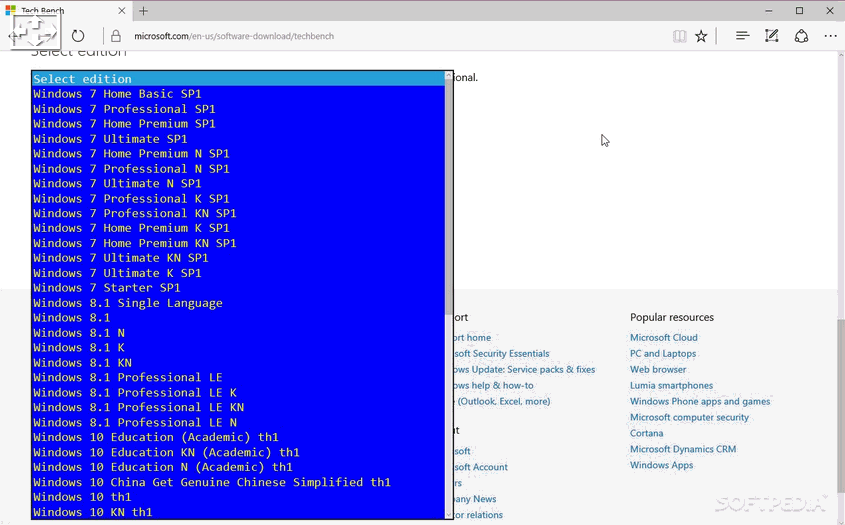Pick Windows 8.1 K option
The image size is (845, 525).
[238, 348]
